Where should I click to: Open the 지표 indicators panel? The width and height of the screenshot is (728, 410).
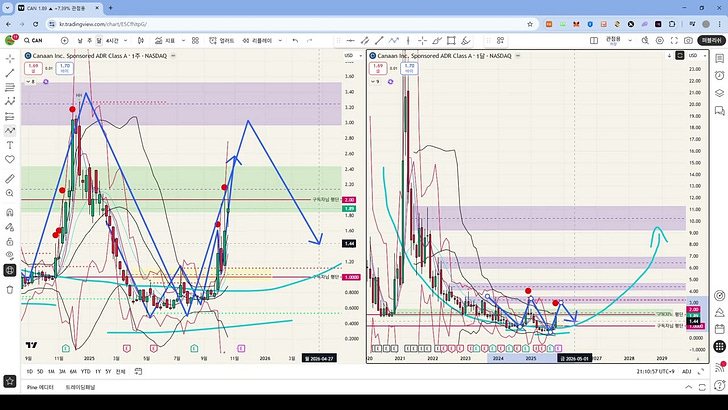click(165, 41)
